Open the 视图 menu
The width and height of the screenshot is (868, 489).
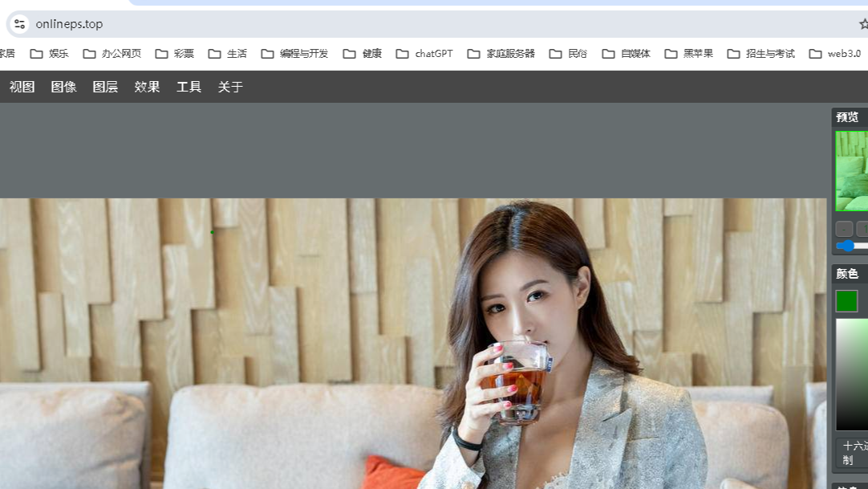[x=22, y=87]
